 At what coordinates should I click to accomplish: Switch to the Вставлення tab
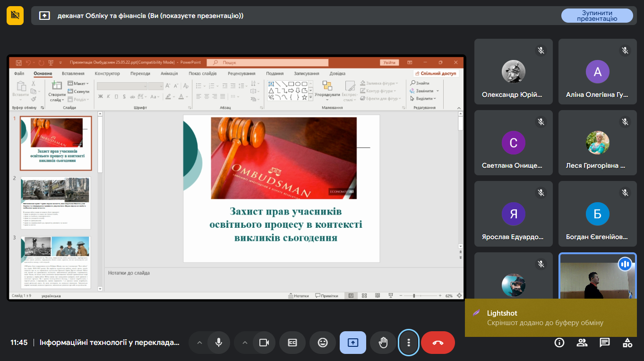73,74
